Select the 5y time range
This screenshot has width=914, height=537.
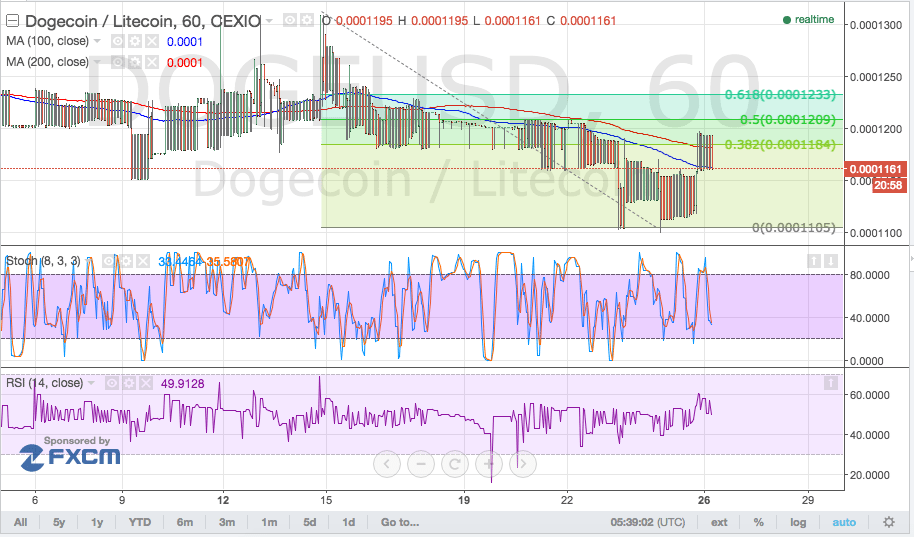[59, 522]
